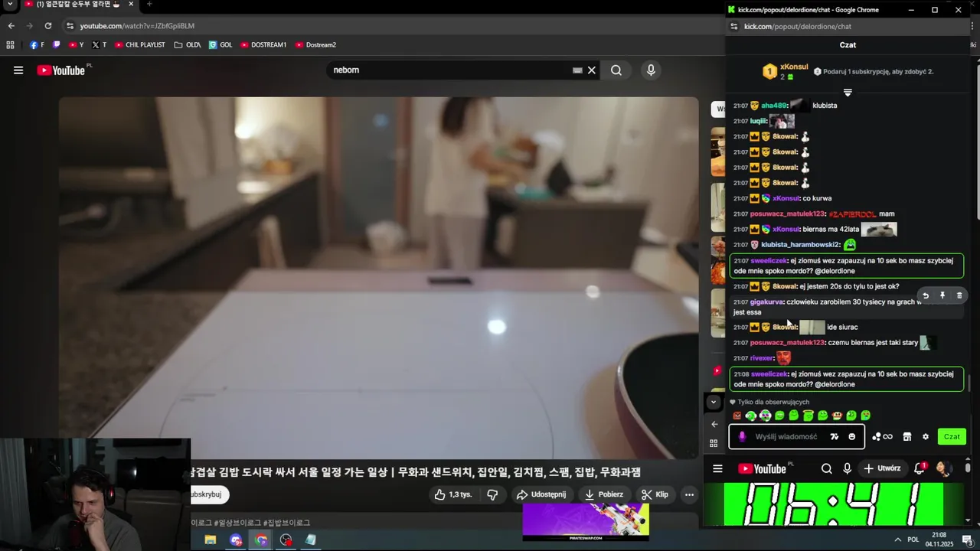
Task: Click sweeliczek's highlighted message at 21:08
Action: pos(847,380)
